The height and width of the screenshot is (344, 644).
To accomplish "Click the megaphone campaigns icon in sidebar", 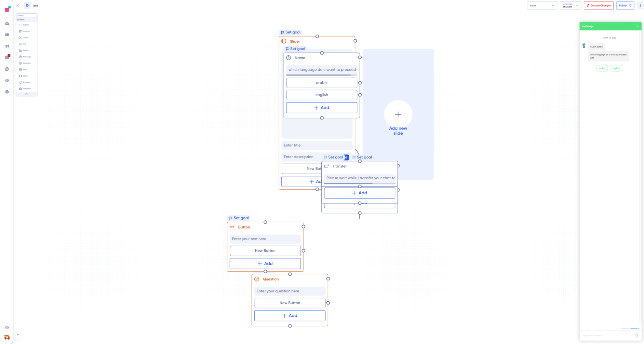I will pos(7,46).
